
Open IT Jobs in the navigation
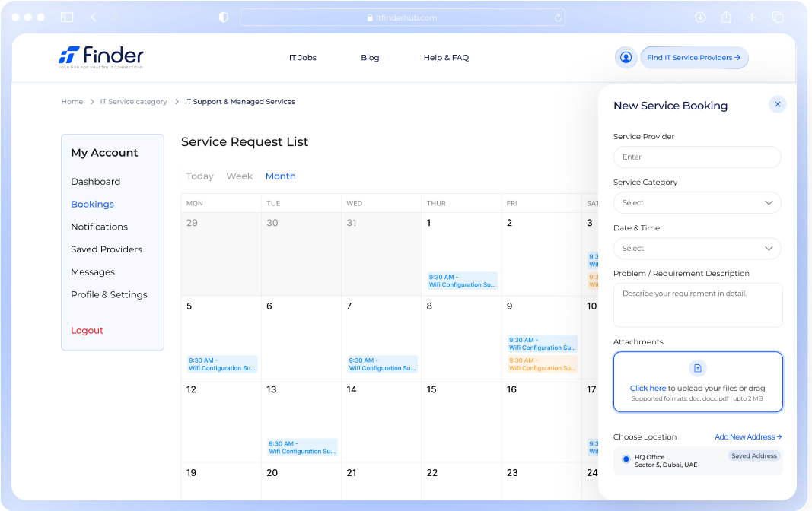(x=302, y=57)
